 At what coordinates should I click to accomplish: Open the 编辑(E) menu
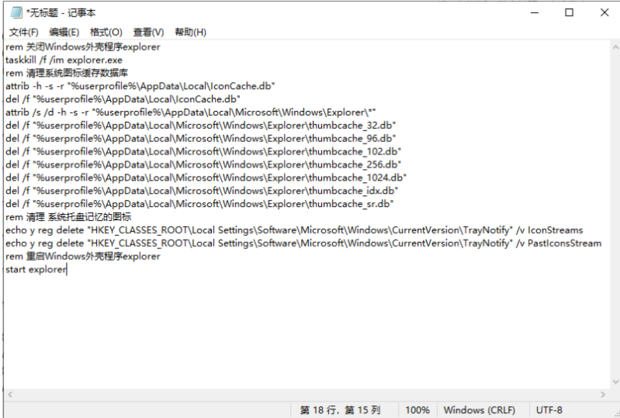point(64,32)
